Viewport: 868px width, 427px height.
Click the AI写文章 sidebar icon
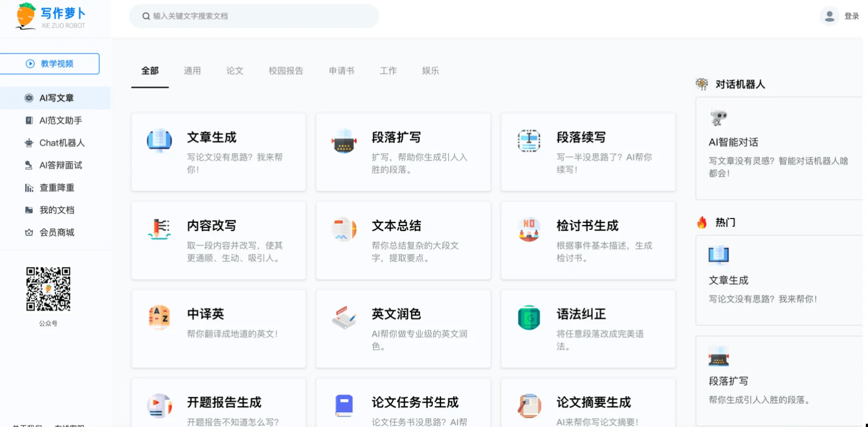[x=29, y=98]
